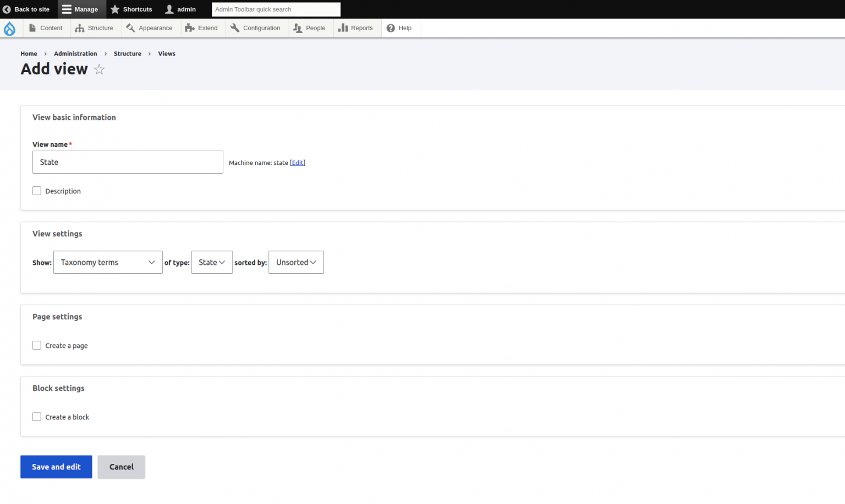Open the Drupal home icon
Viewport: 845px width, 504px height.
[10, 28]
